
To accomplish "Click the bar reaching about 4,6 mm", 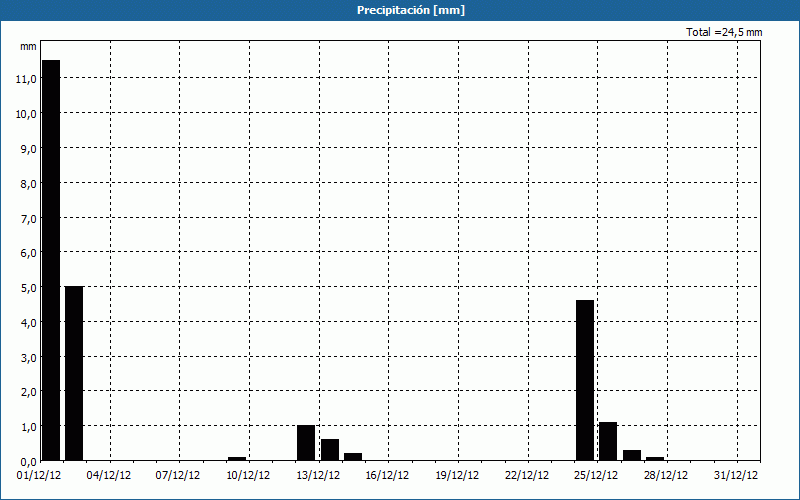I will coord(585,380).
